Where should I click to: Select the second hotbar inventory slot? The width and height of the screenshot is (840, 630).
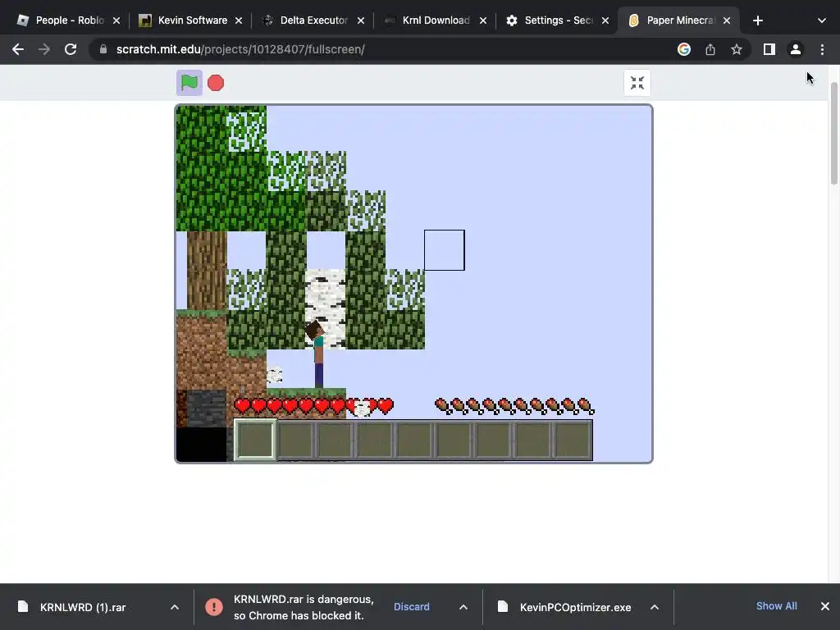click(295, 440)
